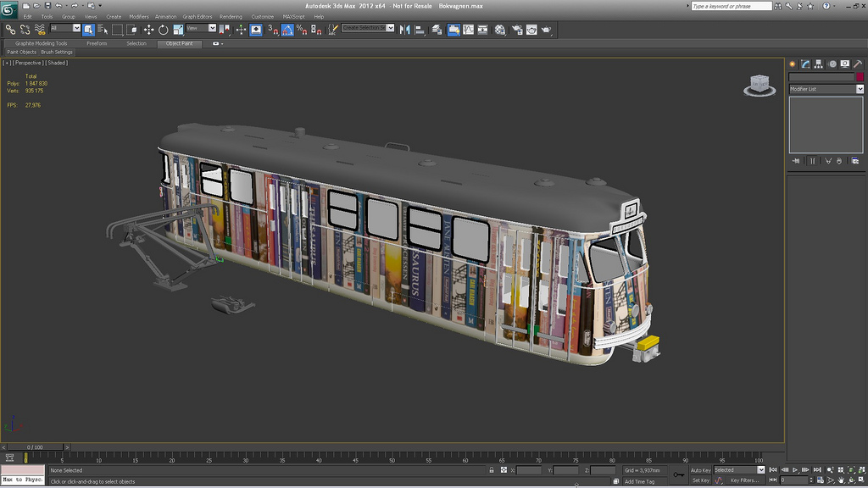The image size is (868, 488).
Task: Open the selection filter All dropdown
Action: (x=76, y=28)
